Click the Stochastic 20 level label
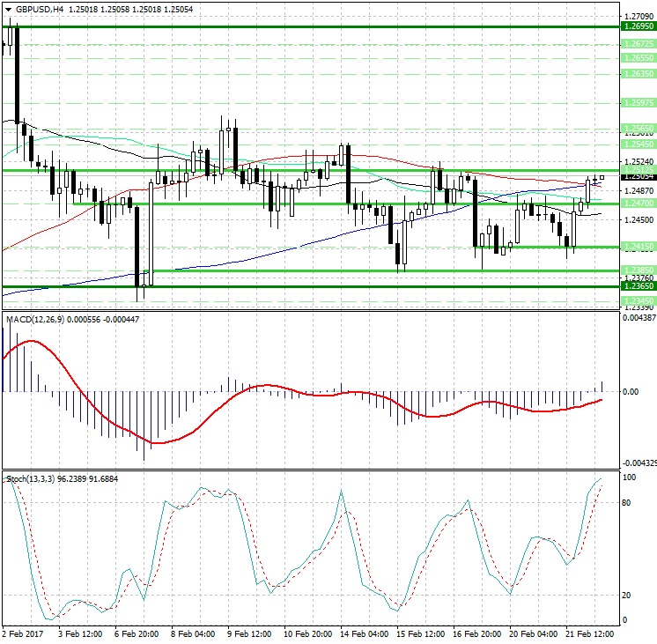The image size is (657, 644). 626,596
